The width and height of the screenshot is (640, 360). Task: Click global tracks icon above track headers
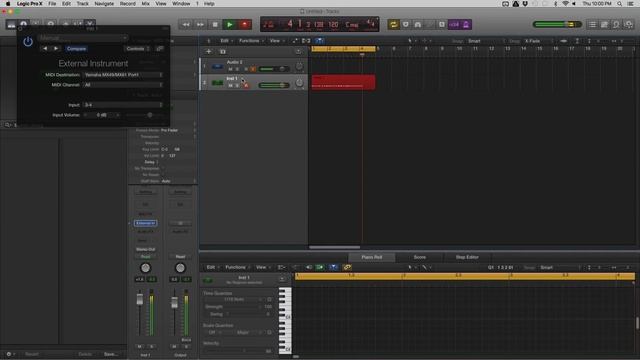[x=298, y=51]
